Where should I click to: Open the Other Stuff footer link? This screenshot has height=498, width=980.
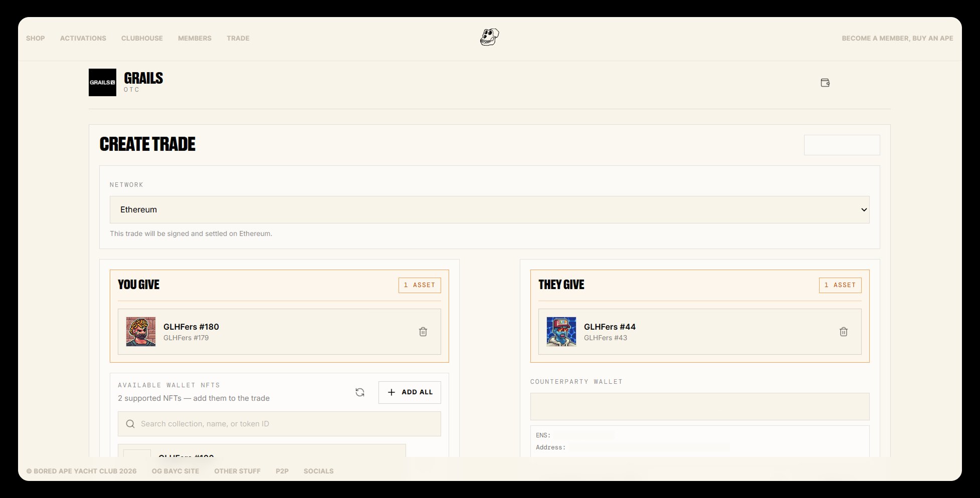click(x=237, y=471)
